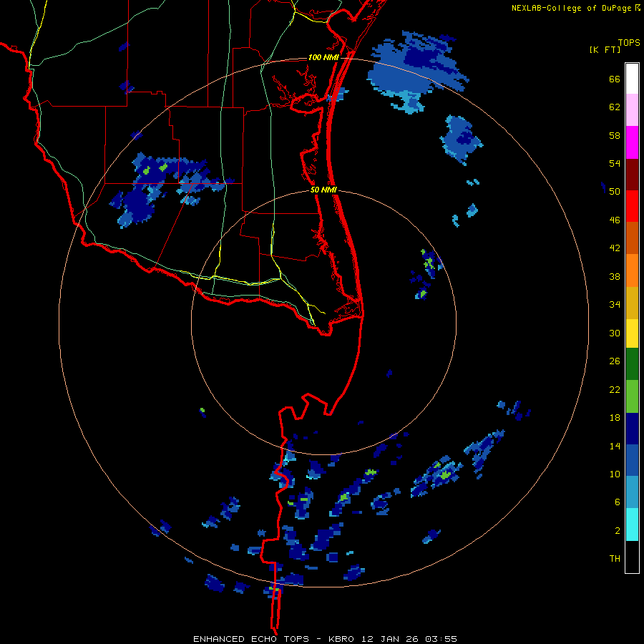Click the "66" scale label
The height and width of the screenshot is (644, 644).
click(615, 79)
